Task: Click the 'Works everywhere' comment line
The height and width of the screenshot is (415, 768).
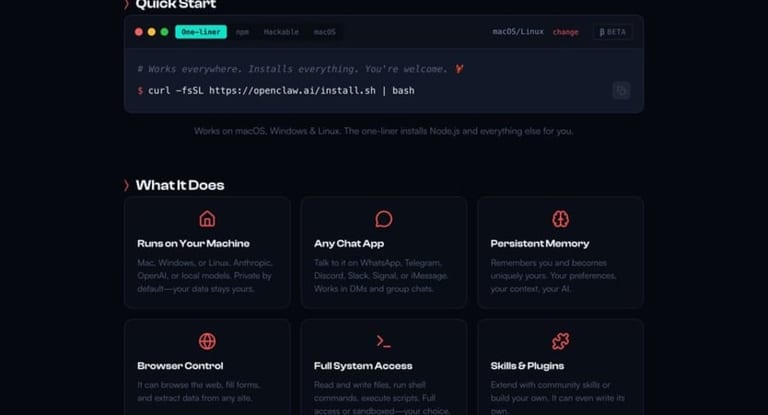Action: pyautogui.click(x=300, y=69)
